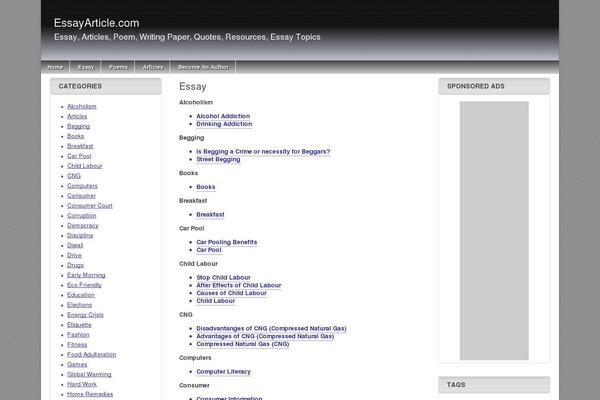Open Is Begging a Crime essay
The image size is (600, 400).
point(263,152)
